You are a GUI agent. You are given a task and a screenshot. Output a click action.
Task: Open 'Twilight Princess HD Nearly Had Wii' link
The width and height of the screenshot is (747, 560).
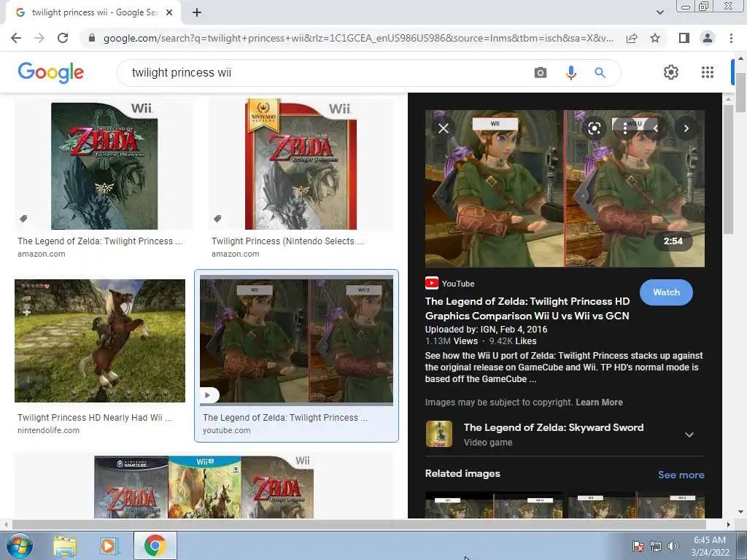coord(94,418)
